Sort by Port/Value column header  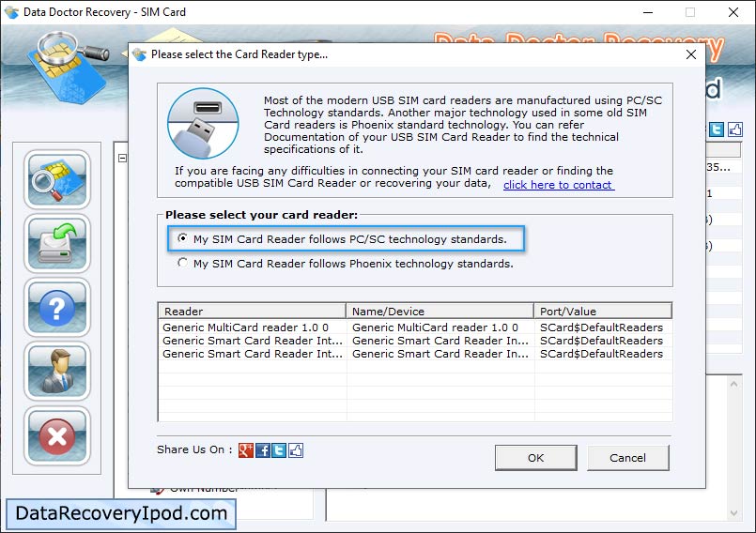pos(603,311)
